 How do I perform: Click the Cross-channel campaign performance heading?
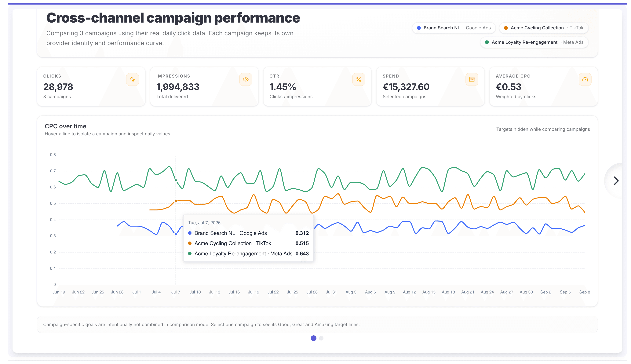(173, 18)
